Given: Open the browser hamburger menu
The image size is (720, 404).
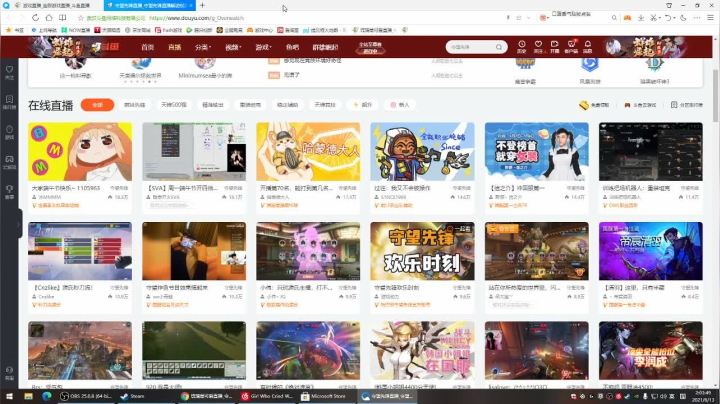Looking at the screenshot, I should pyautogui.click(x=710, y=17).
